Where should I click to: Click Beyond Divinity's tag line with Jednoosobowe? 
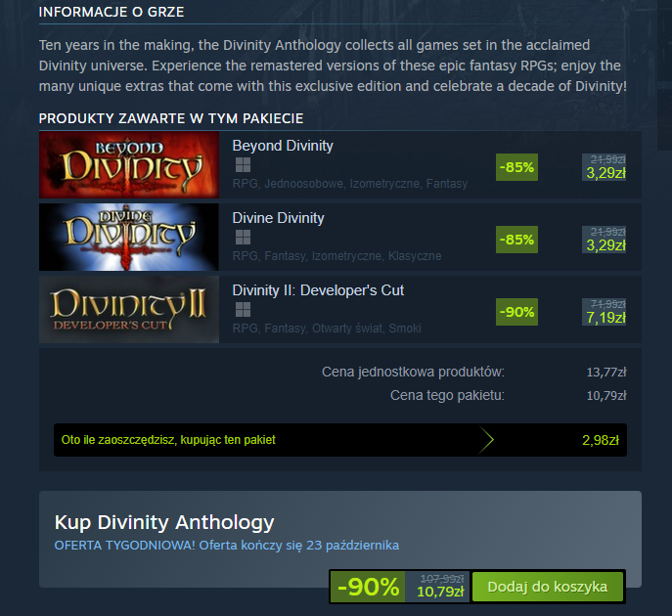[x=350, y=184]
